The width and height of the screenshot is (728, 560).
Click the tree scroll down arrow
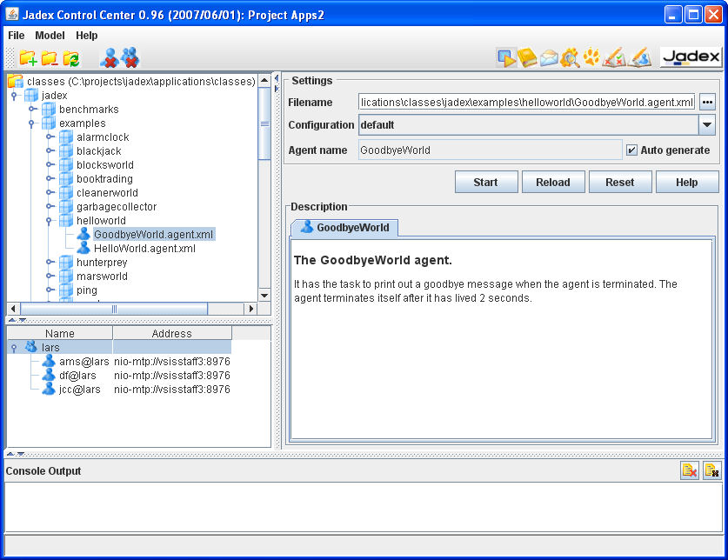pos(264,296)
